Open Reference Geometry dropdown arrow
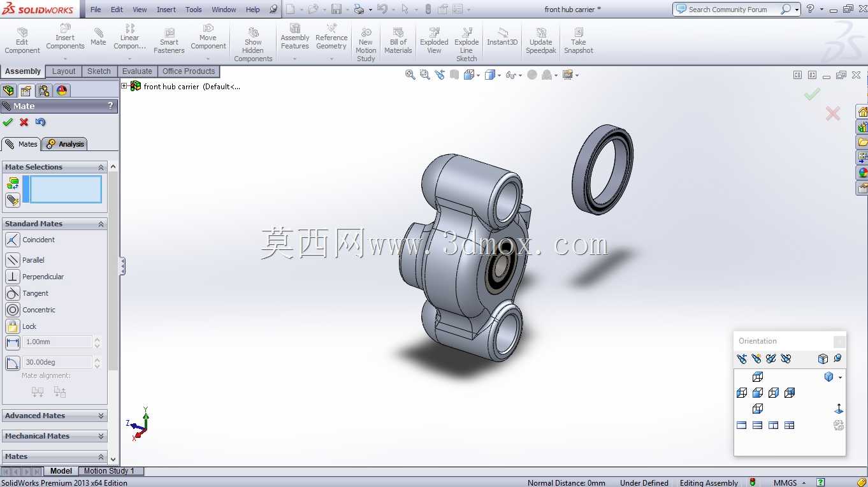 tap(331, 59)
